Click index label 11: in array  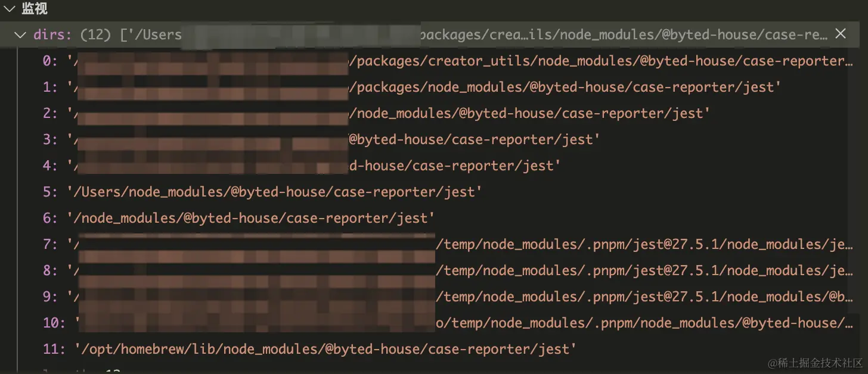pyautogui.click(x=54, y=349)
